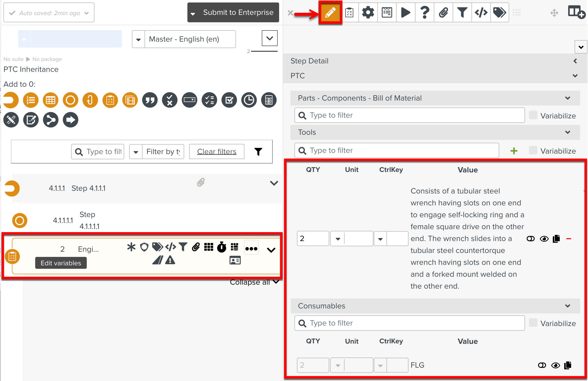588x381 pixels.
Task: Click the Clear filters link
Action: 217,152
